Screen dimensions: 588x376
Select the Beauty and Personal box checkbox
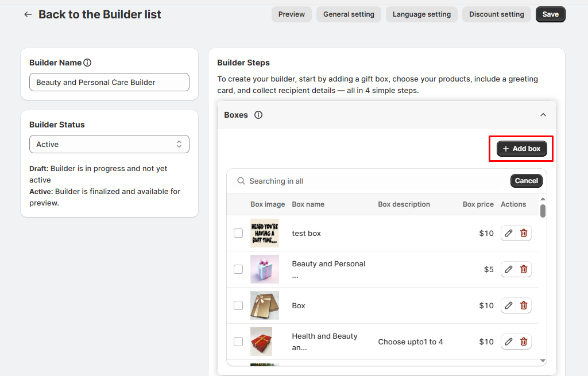[238, 269]
